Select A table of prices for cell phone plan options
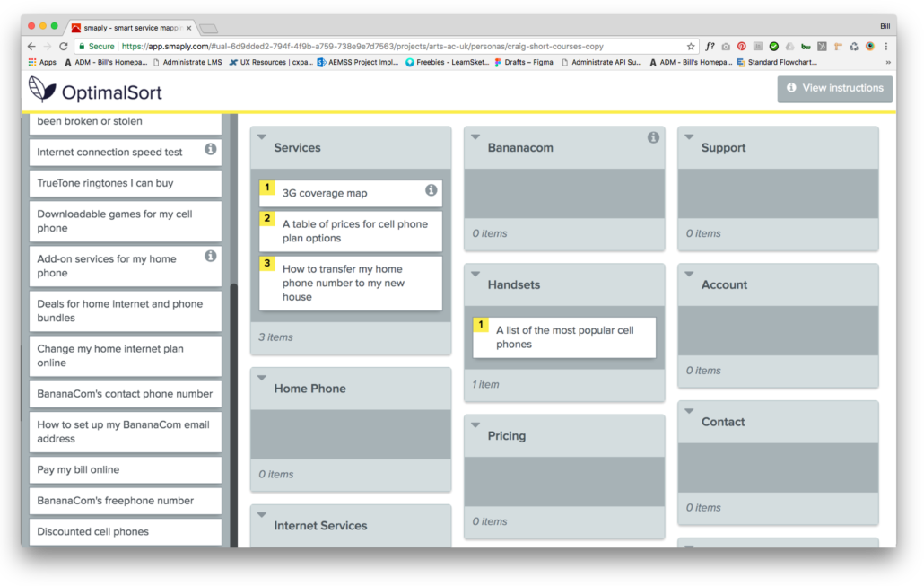Viewport: 924px width, 586px height. click(351, 232)
